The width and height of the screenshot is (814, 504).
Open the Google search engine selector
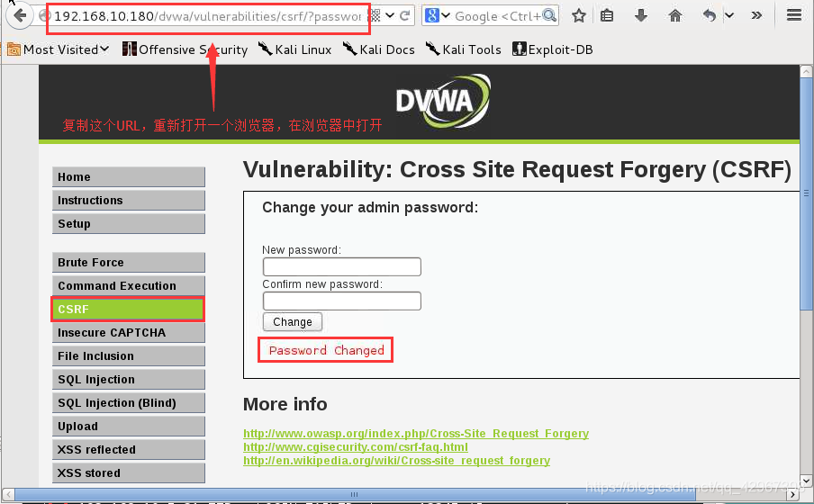[437, 15]
